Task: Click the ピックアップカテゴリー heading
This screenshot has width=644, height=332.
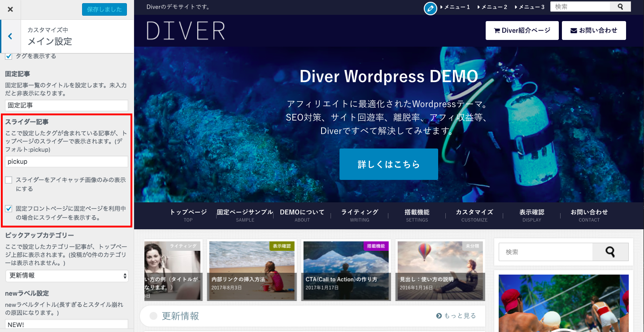Action: [39, 235]
